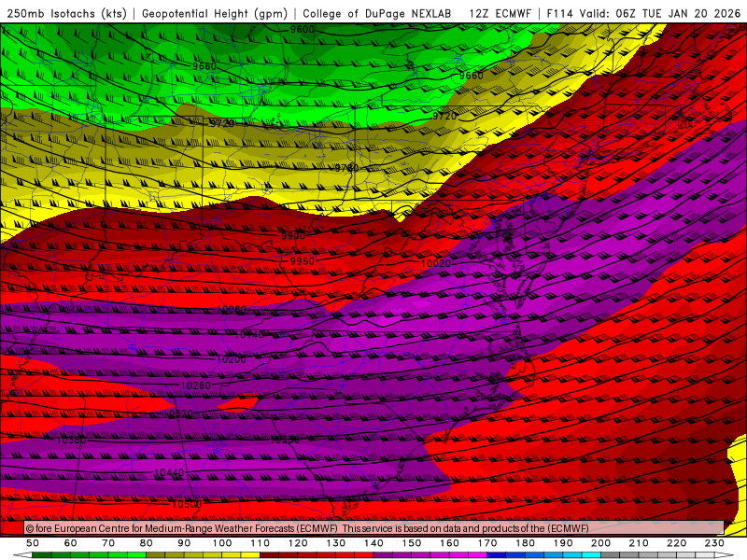
Task: Click the 9960 height contour label
Action: [302, 261]
